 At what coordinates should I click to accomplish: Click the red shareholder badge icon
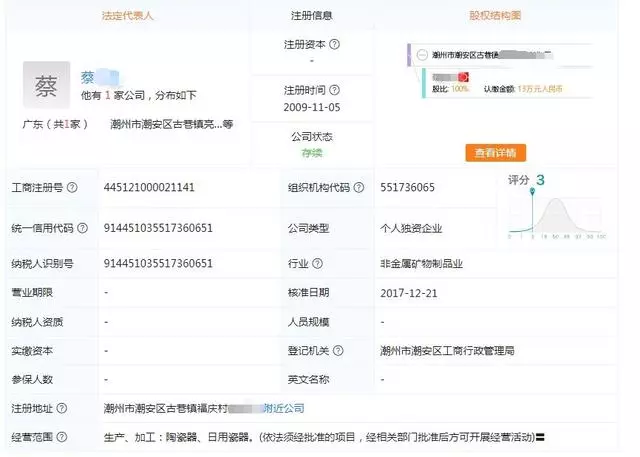[x=463, y=77]
